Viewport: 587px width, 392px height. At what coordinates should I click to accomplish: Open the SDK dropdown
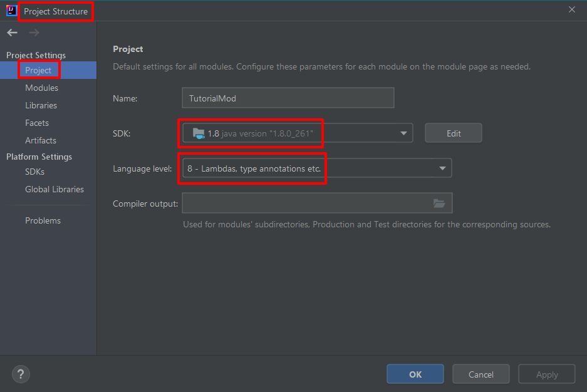[x=403, y=133]
